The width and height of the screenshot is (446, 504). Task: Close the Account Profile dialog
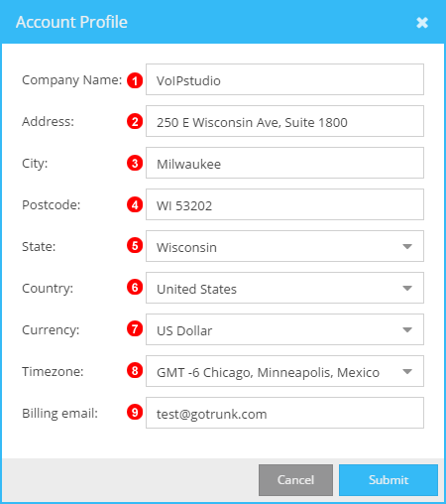pyautogui.click(x=422, y=23)
